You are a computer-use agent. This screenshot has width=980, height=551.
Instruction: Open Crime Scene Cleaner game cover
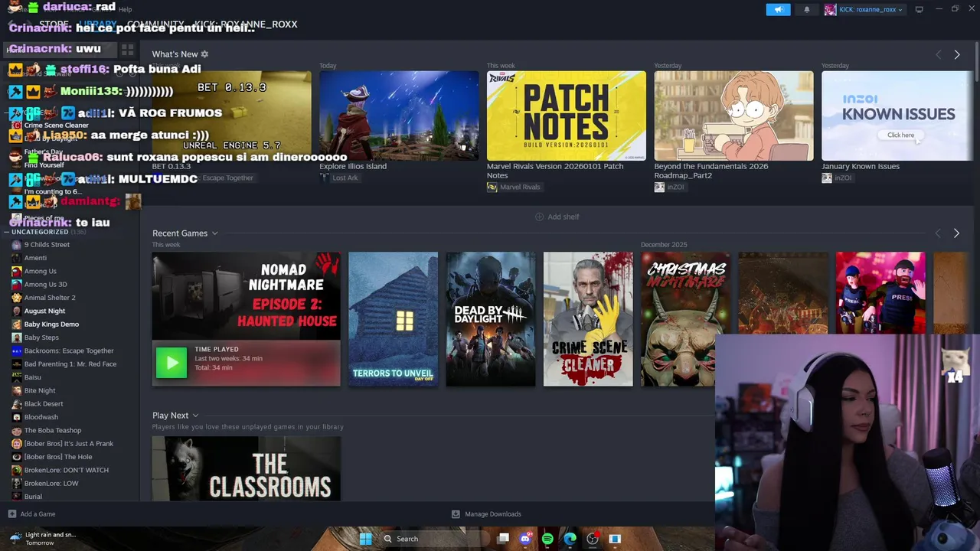588,319
